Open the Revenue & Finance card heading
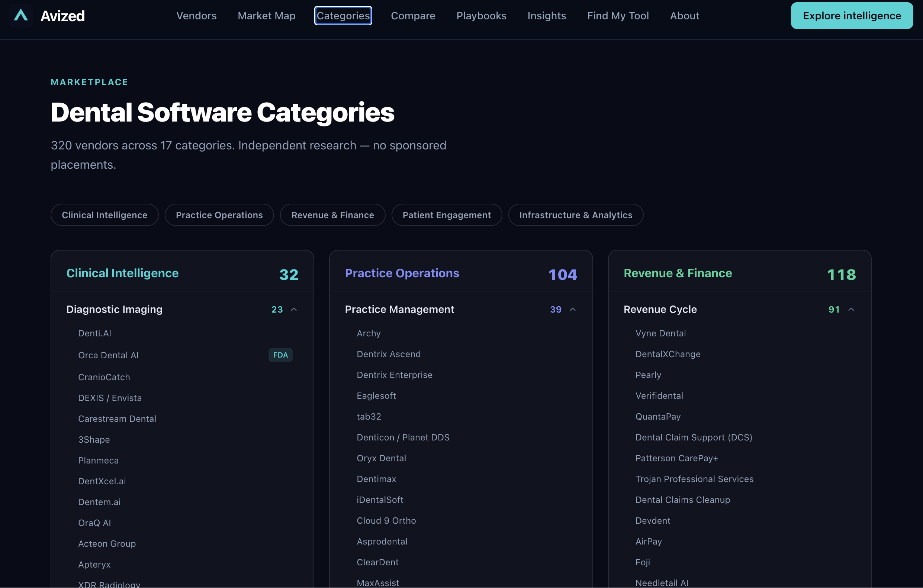Image resolution: width=923 pixels, height=588 pixels. click(678, 273)
